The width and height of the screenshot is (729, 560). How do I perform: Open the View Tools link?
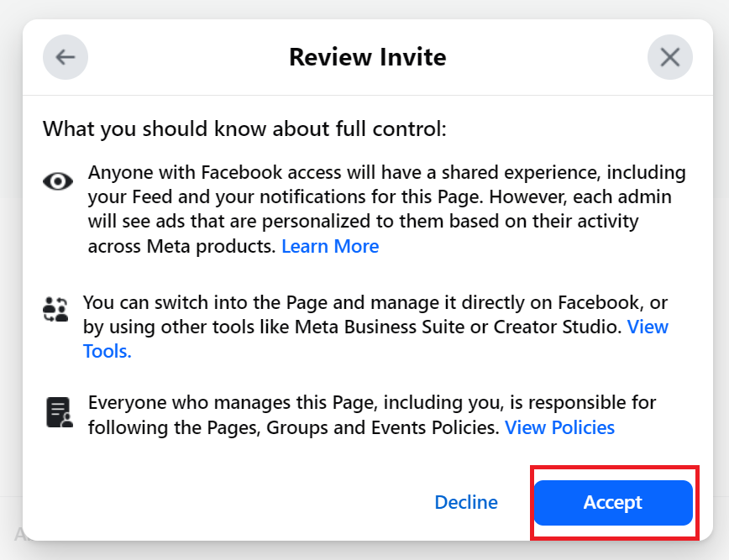point(375,339)
